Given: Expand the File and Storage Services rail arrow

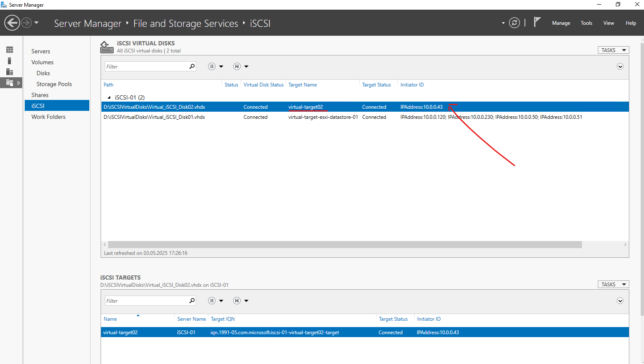Looking at the screenshot, I should 18,83.
